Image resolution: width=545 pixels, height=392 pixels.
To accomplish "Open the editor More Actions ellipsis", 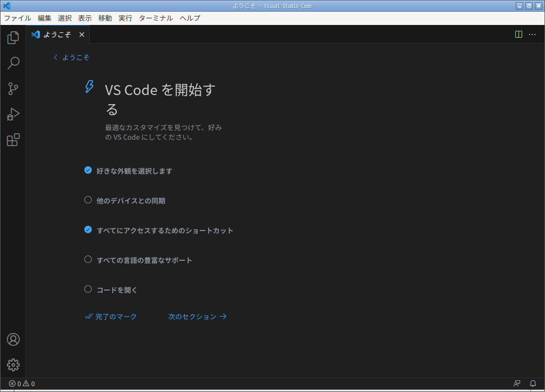I will [x=532, y=35].
